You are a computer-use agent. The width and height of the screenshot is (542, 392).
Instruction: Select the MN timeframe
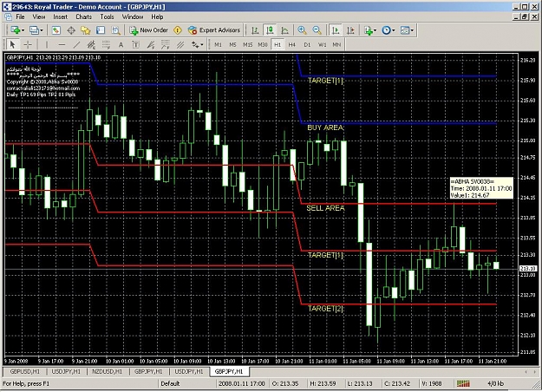click(336, 44)
